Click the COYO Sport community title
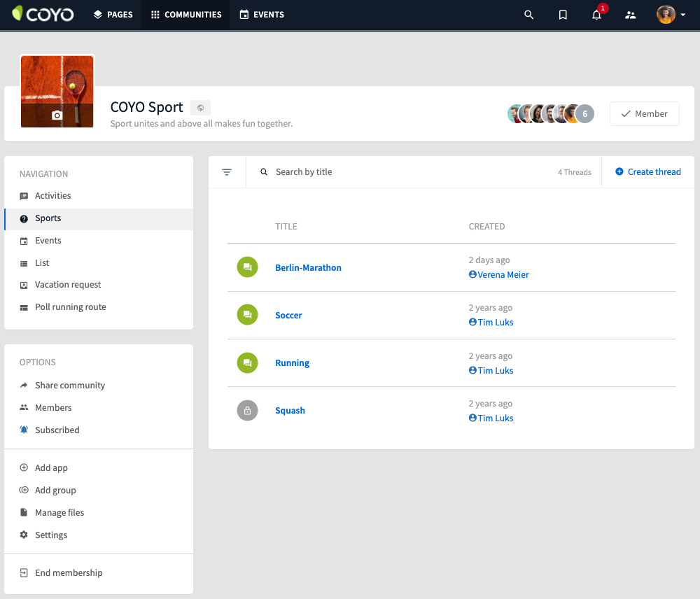Screen dimensions: 700x599 146,107
